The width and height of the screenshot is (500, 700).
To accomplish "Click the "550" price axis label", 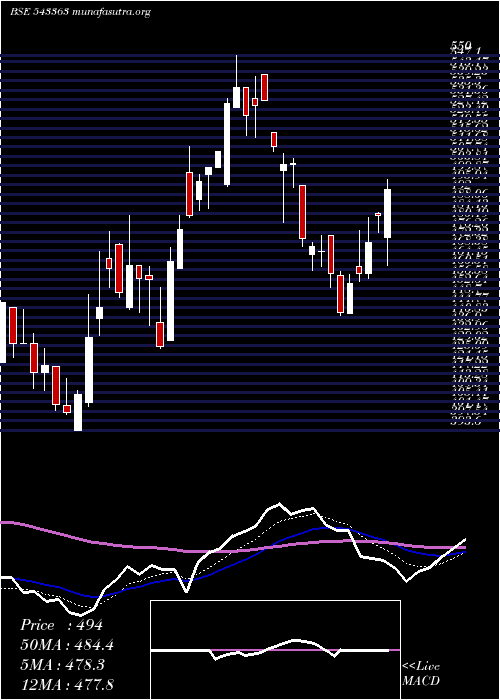I will coord(461,46).
